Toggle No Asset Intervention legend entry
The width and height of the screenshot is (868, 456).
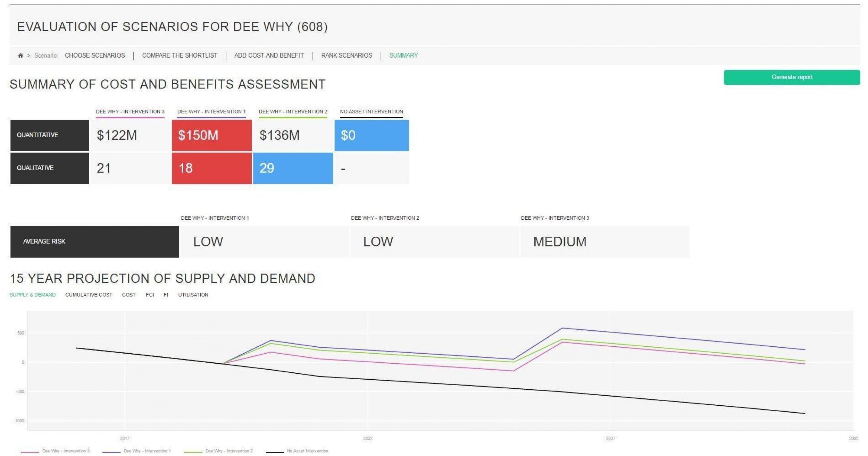[307, 451]
